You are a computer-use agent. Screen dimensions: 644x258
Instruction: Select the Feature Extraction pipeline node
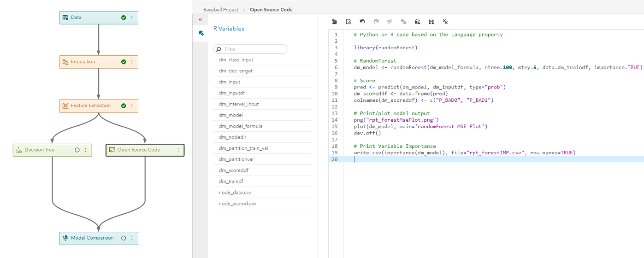[x=99, y=106]
